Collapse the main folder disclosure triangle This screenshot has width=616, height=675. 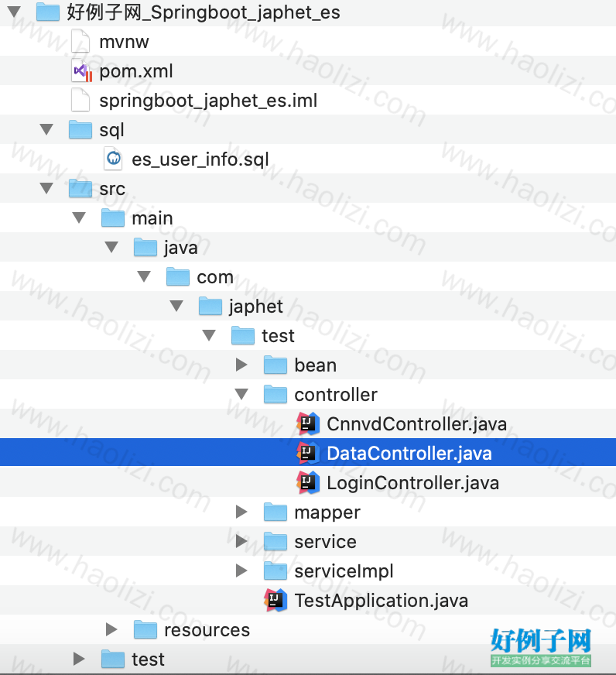click(79, 218)
